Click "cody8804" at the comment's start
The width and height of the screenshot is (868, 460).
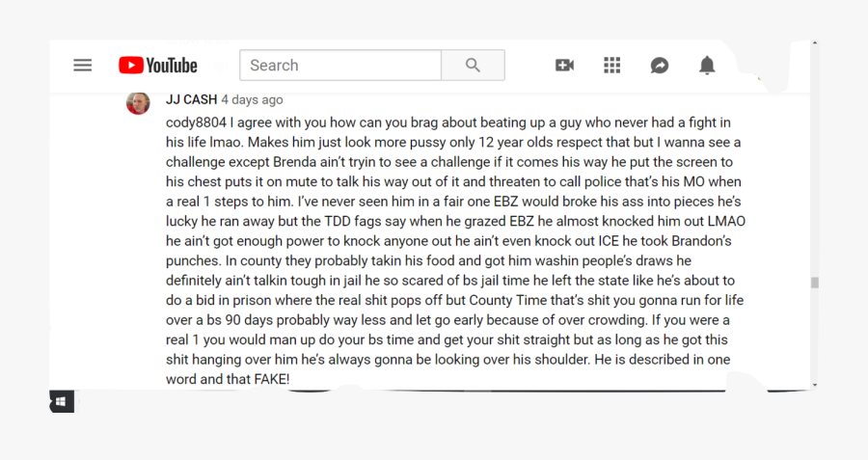point(196,122)
